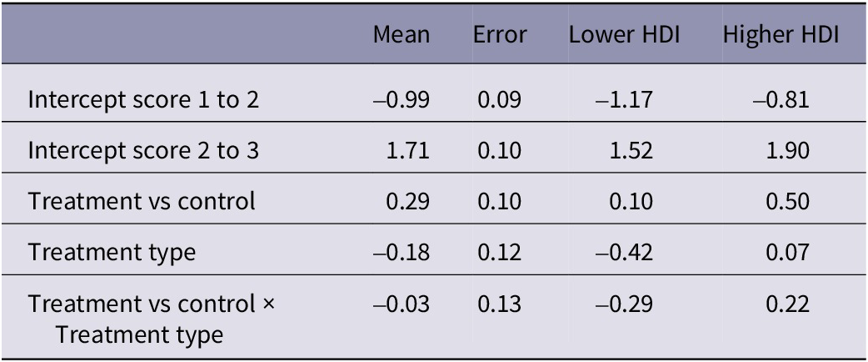
Task: Click the 'Intercept score 1 to 2' row label
Action: pyautogui.click(x=144, y=100)
